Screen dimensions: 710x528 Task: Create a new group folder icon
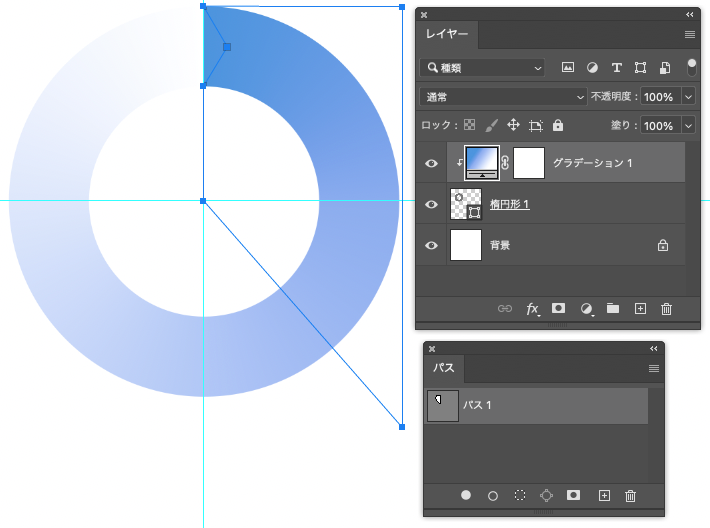pos(613,308)
